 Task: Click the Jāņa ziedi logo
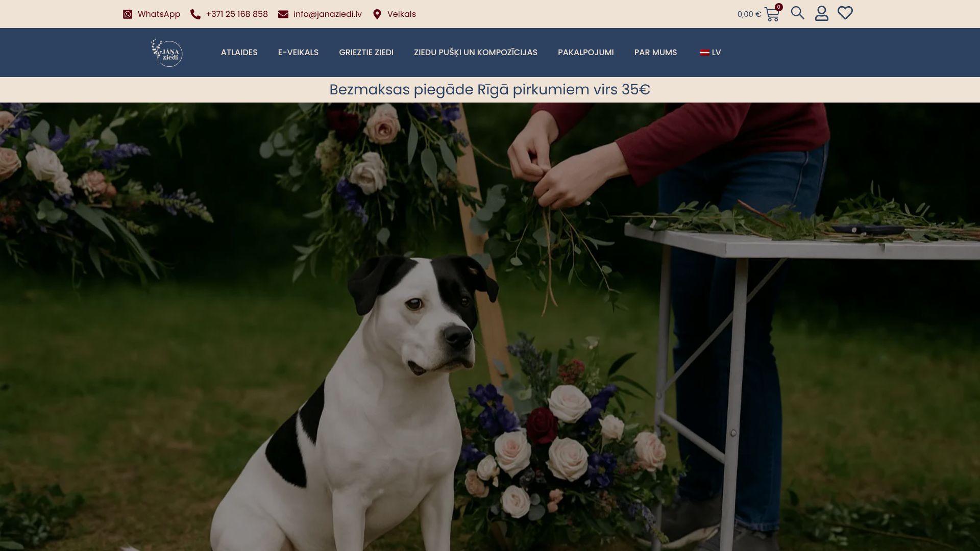point(167,53)
